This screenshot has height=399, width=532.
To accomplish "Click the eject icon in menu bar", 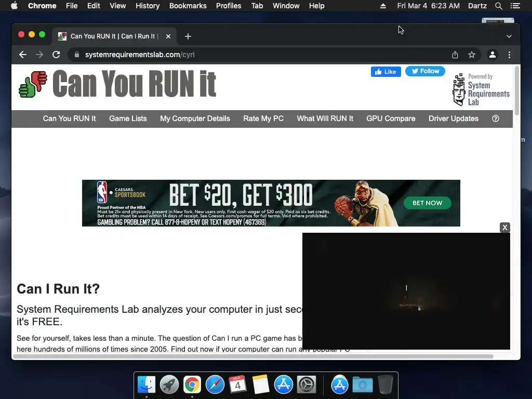I will coord(383,6).
